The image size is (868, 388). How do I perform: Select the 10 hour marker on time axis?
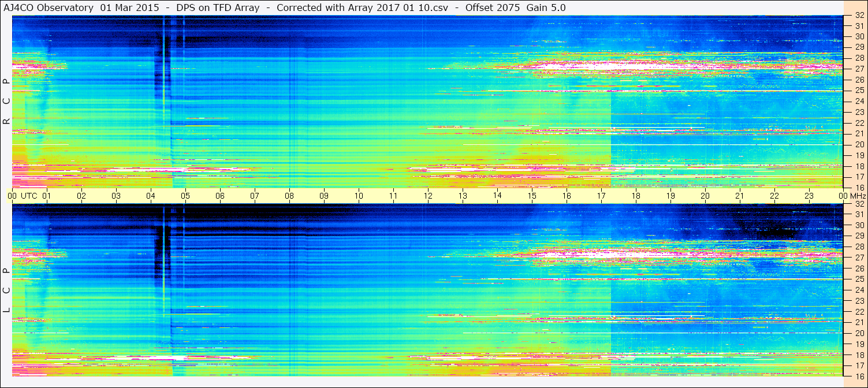(x=359, y=196)
